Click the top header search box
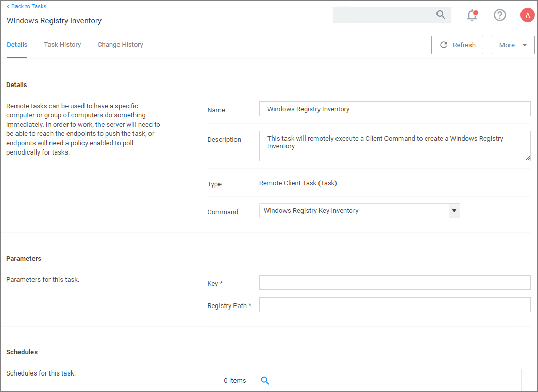 (384, 15)
